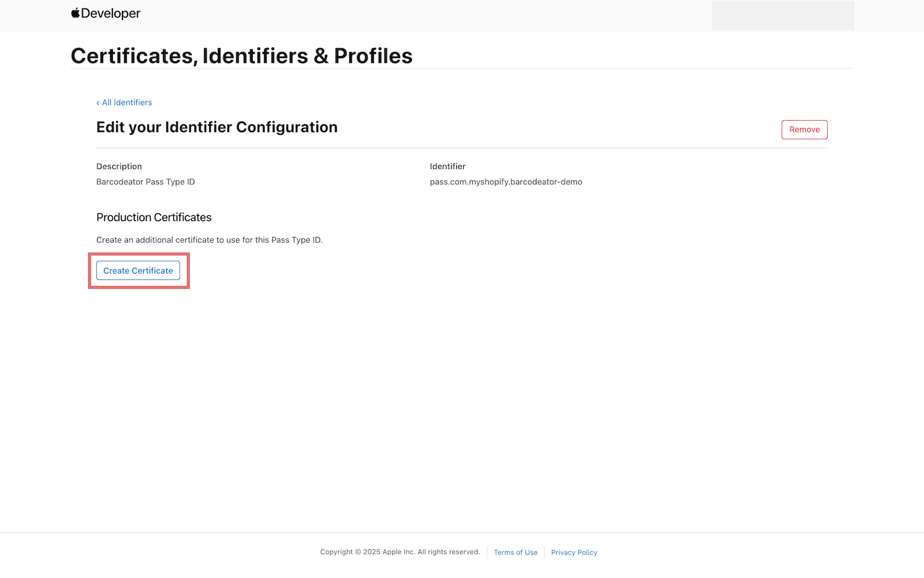Screen dimensions: 924x578
Task: Click the Description field label
Action: (x=119, y=166)
